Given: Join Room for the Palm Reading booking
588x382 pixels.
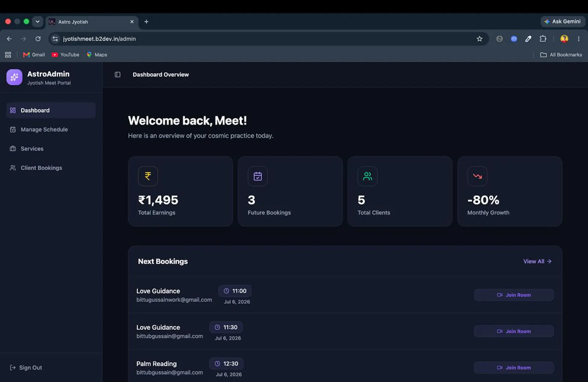Looking at the screenshot, I should click(x=514, y=367).
